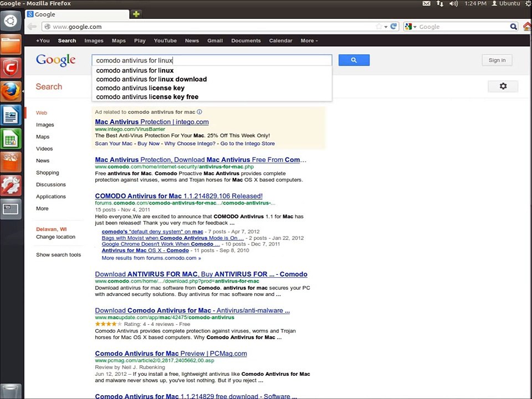Open the Ubuntu Dash home launcher icon
The image size is (532, 399).
11,21
